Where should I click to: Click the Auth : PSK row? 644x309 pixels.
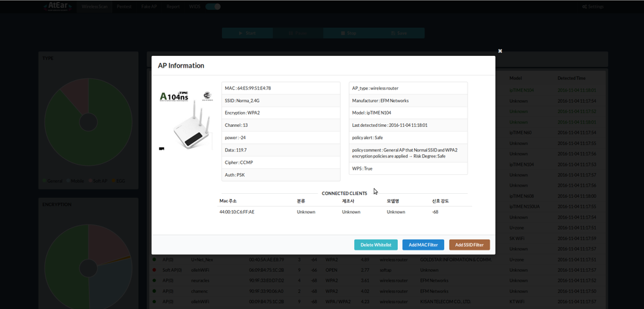[281, 175]
